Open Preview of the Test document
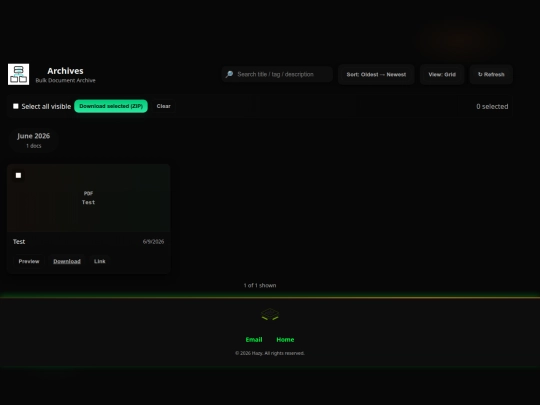 [29, 261]
